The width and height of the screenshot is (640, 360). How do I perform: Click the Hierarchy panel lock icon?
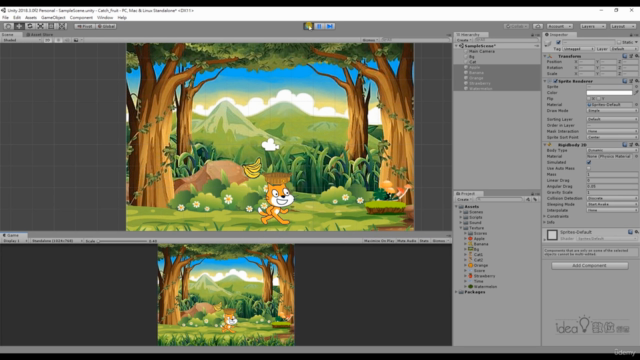pos(532,35)
